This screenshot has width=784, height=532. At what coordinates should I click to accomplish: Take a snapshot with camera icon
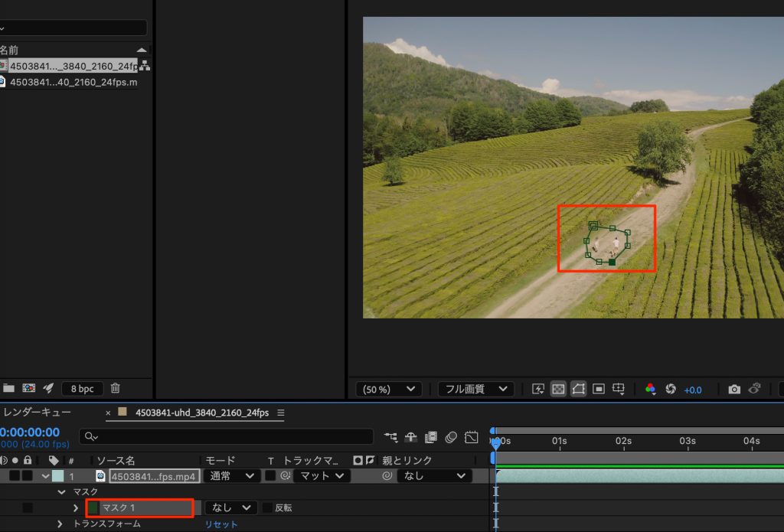click(x=734, y=390)
